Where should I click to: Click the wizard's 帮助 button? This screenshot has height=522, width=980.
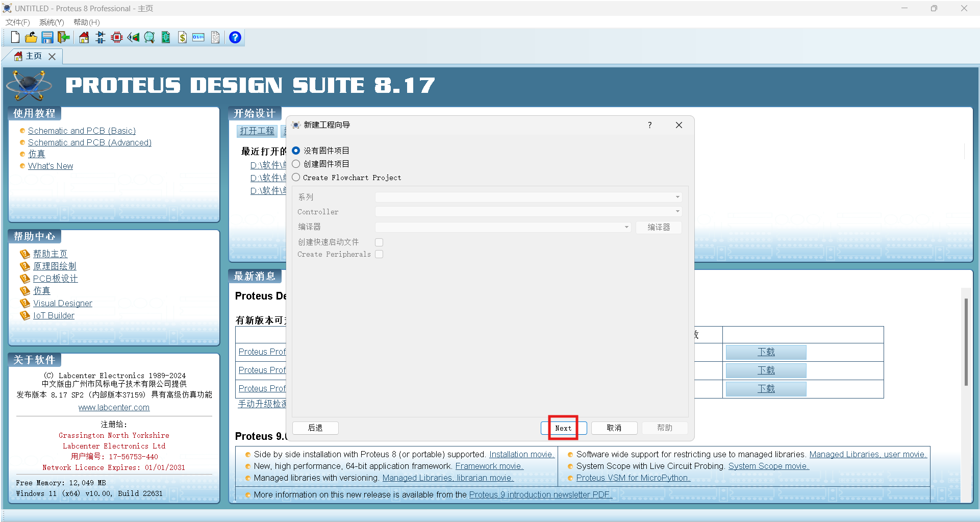pyautogui.click(x=665, y=428)
